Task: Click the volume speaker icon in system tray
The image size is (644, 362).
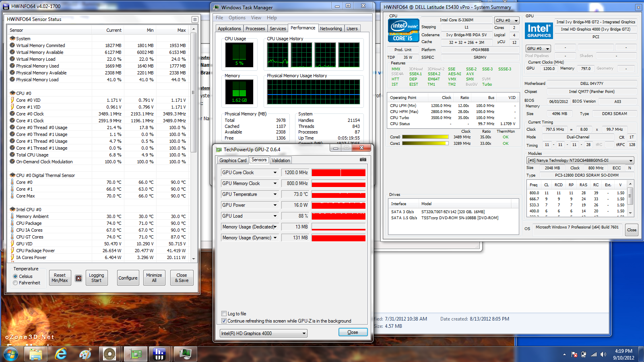Action: coord(603,354)
